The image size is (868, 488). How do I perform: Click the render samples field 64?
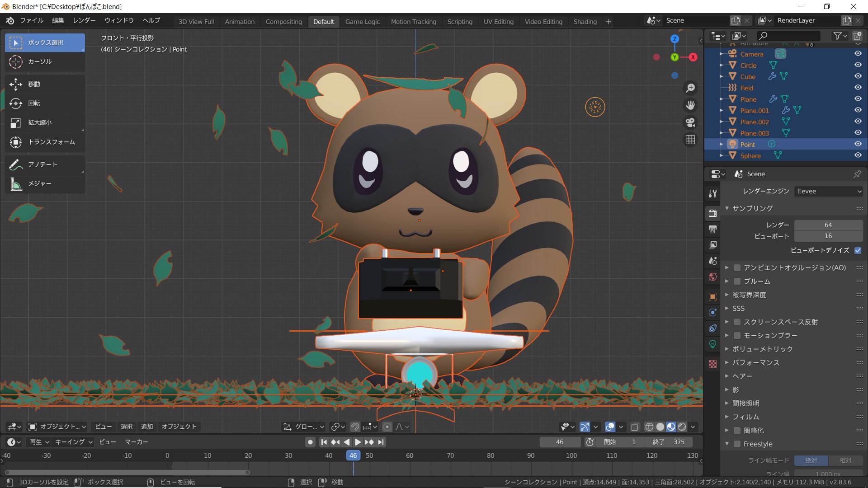coord(828,225)
